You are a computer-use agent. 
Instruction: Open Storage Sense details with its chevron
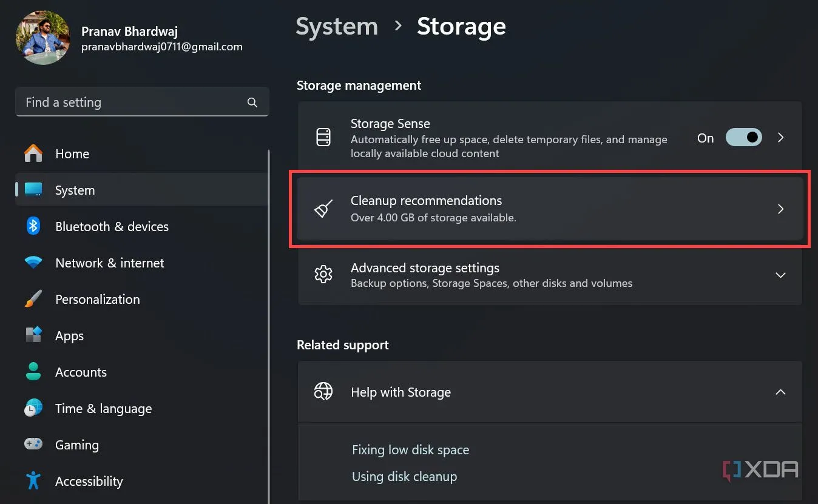click(781, 138)
